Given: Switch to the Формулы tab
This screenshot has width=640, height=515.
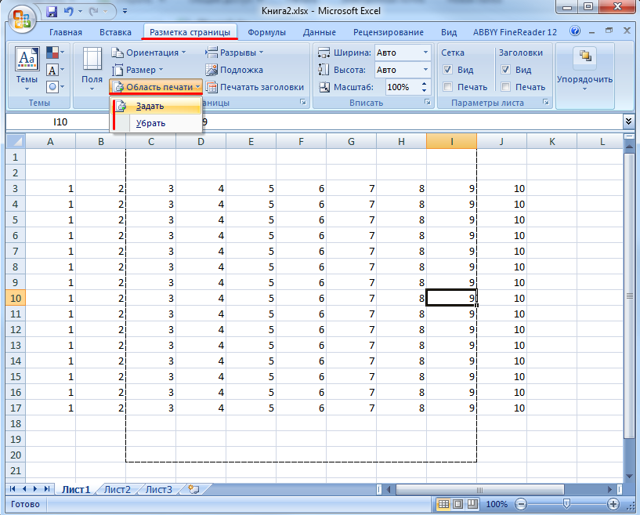Looking at the screenshot, I should (x=267, y=32).
